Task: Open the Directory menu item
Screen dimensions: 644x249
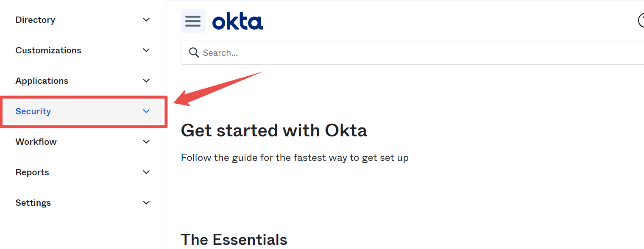Action: (x=83, y=20)
